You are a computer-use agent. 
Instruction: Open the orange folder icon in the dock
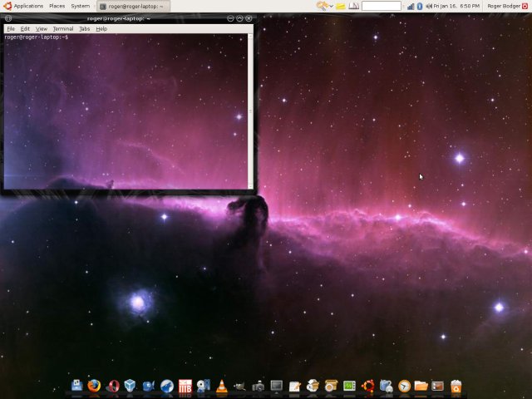point(421,386)
